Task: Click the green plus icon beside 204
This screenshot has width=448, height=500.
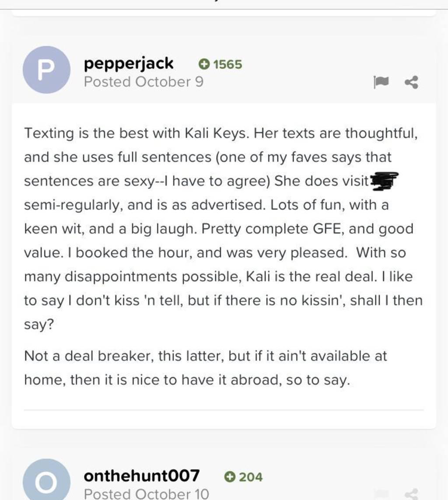Action: 229,476
